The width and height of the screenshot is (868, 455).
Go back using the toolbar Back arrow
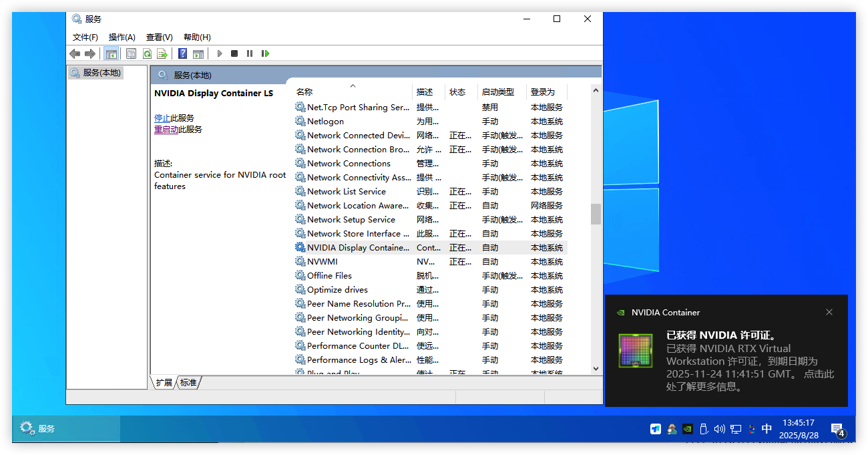point(75,53)
